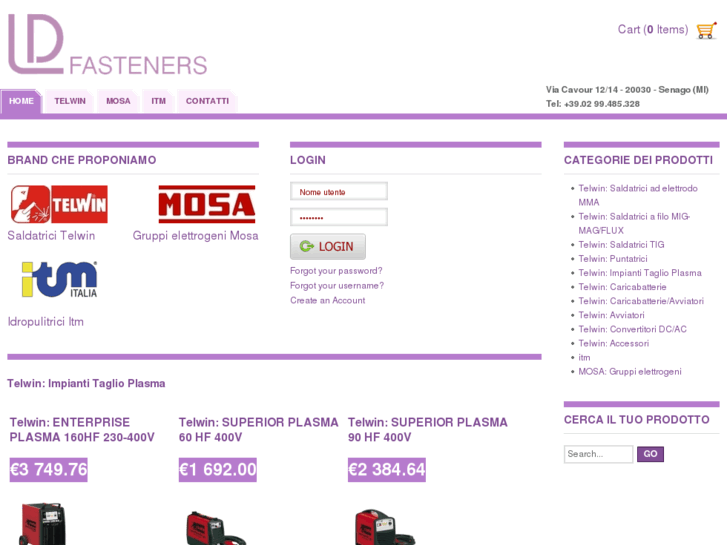Viewport: 727px width, 545px height.
Task: Open Telwin: Impianti Taglio Plasma in category list
Action: tap(640, 273)
